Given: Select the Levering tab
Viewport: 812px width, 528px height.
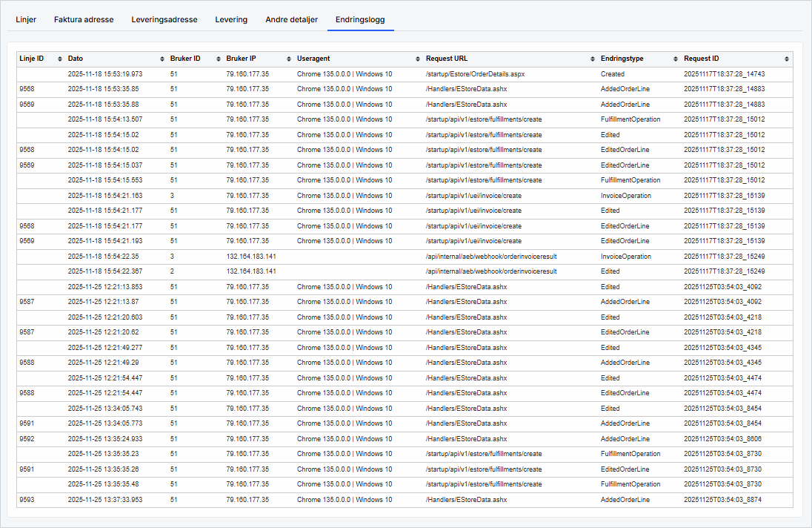Looking at the screenshot, I should (x=231, y=19).
